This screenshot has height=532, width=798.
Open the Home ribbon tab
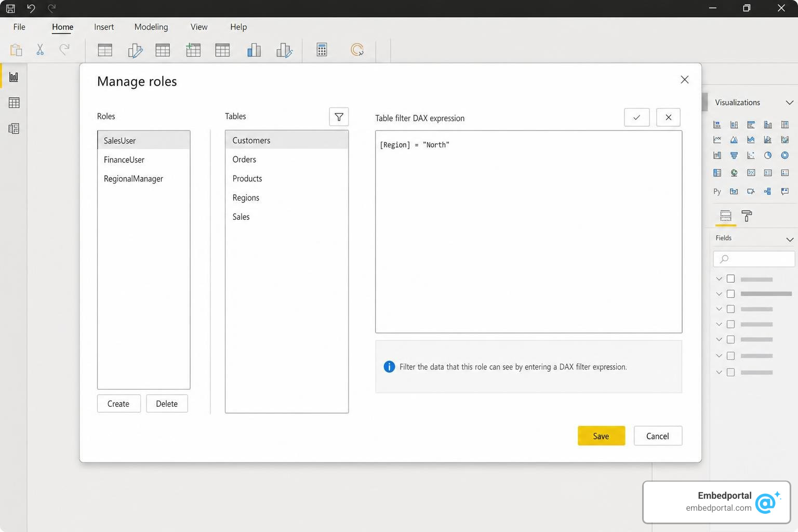coord(62,27)
